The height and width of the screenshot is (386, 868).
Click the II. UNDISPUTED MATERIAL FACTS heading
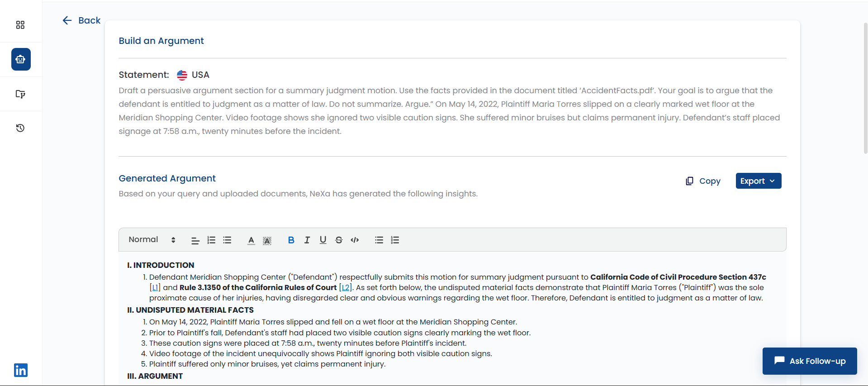point(190,310)
